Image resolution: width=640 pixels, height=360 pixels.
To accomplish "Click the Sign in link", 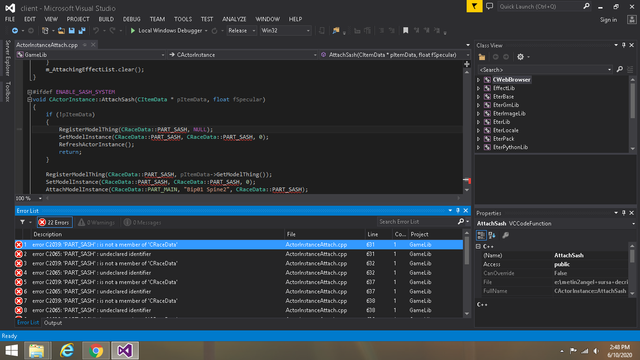I will pos(608,20).
